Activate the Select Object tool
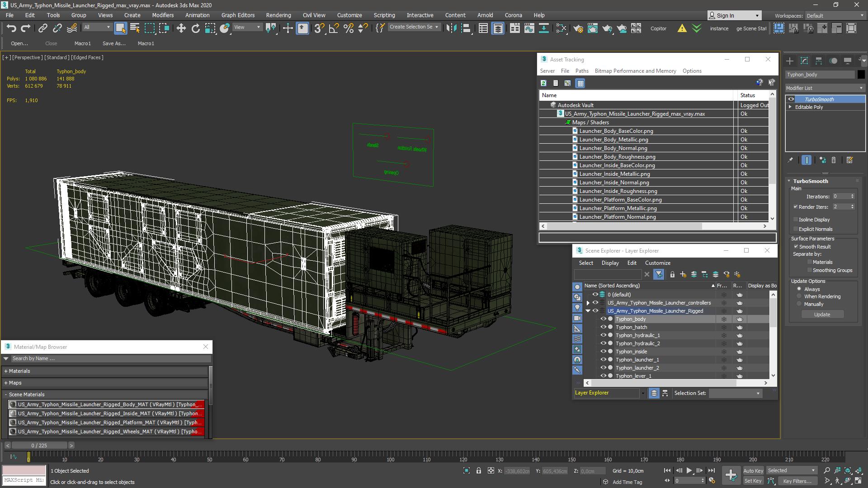 (x=120, y=28)
